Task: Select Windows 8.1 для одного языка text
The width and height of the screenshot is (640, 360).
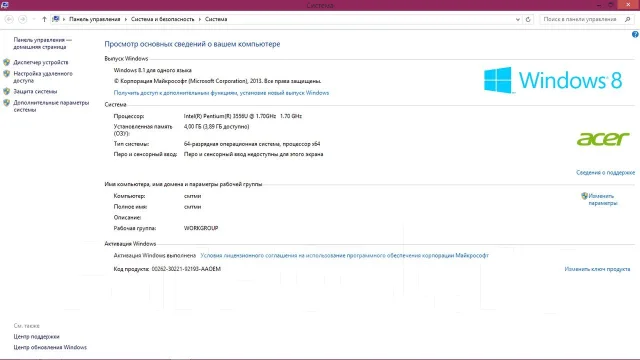Action: coord(153,70)
